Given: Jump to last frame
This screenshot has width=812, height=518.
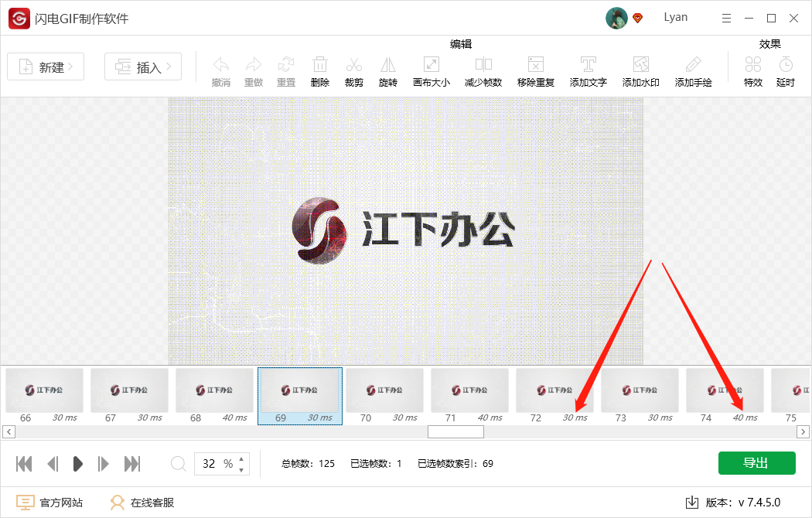Looking at the screenshot, I should point(132,464).
